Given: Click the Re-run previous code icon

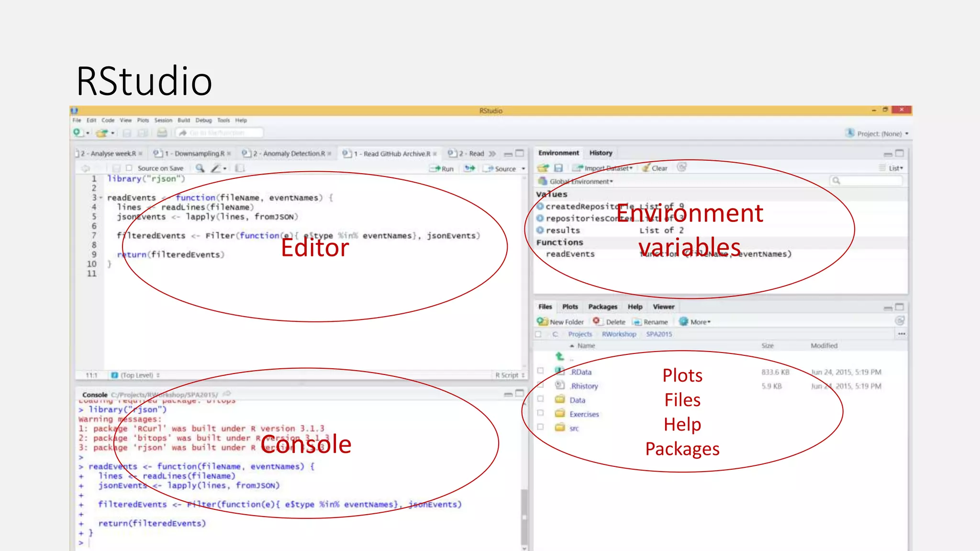Looking at the screenshot, I should (470, 168).
